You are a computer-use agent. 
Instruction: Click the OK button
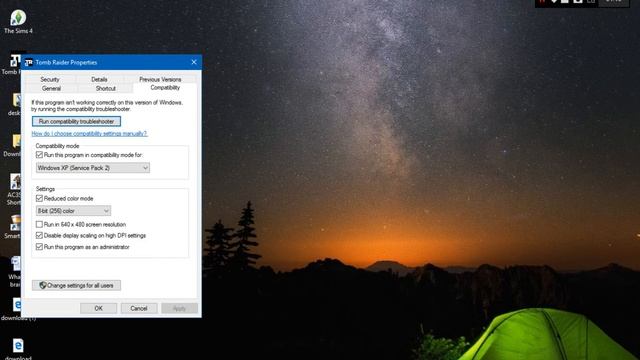click(x=98, y=308)
